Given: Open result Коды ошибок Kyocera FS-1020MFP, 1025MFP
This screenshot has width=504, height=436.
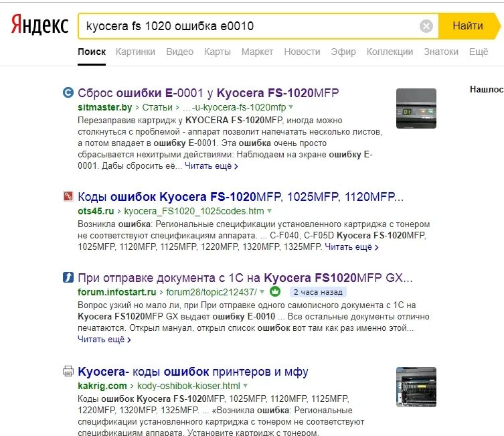Looking at the screenshot, I should coord(241,197).
